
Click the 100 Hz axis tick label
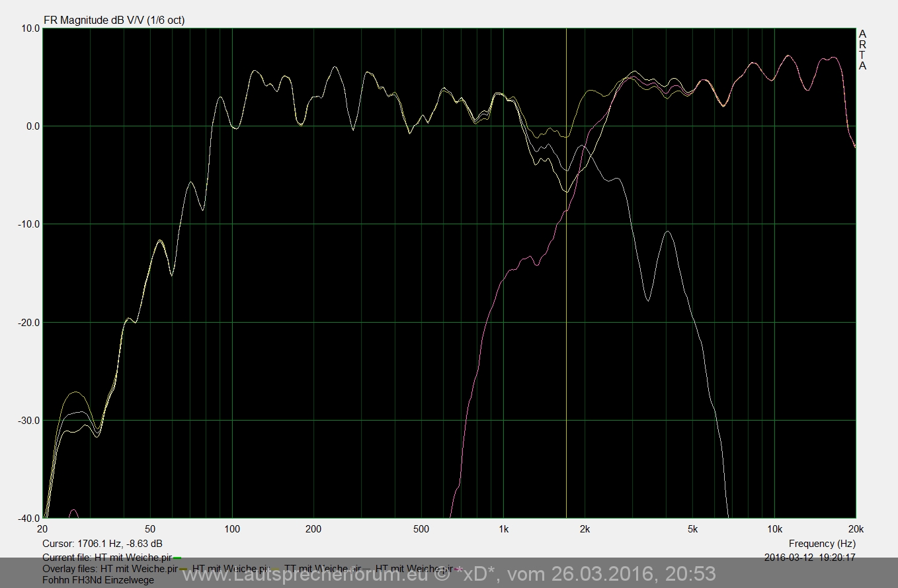tap(231, 528)
